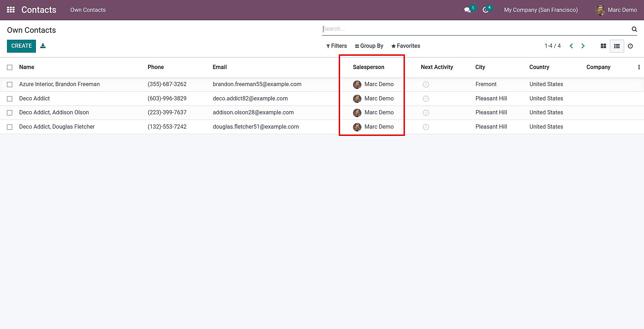The image size is (644, 329).
Task: Open the activities clock icon in navbar
Action: tap(485, 10)
